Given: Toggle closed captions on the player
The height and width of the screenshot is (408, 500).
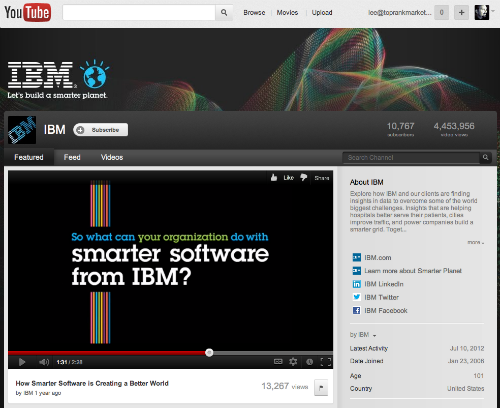Looking at the screenshot, I should tap(278, 362).
